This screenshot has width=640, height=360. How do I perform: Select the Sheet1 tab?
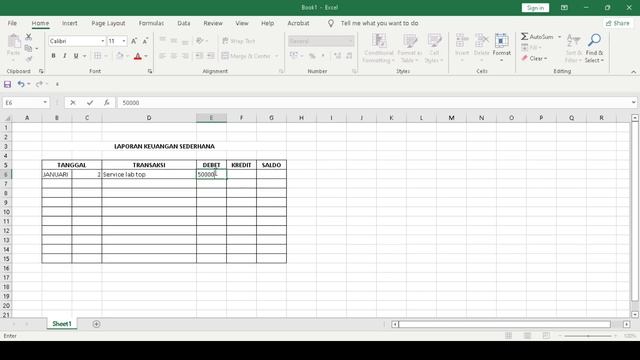tap(62, 324)
